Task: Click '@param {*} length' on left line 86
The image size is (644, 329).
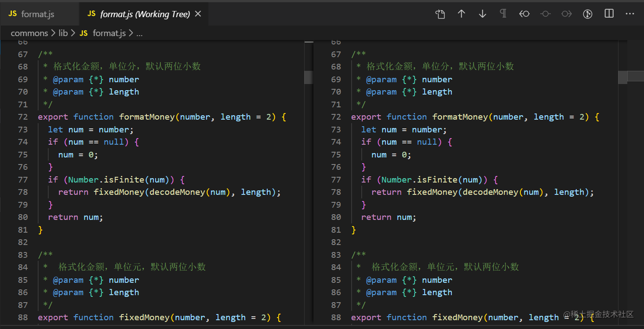Action: pyautogui.click(x=96, y=292)
